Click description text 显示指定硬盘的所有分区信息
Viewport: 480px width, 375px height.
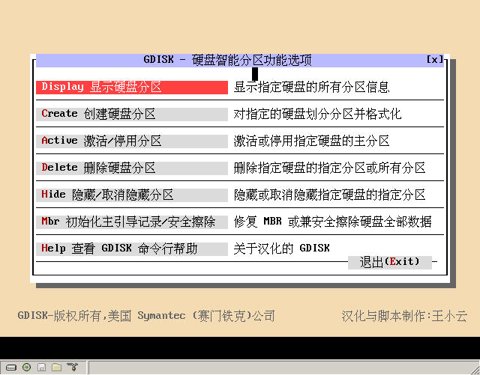click(x=311, y=87)
